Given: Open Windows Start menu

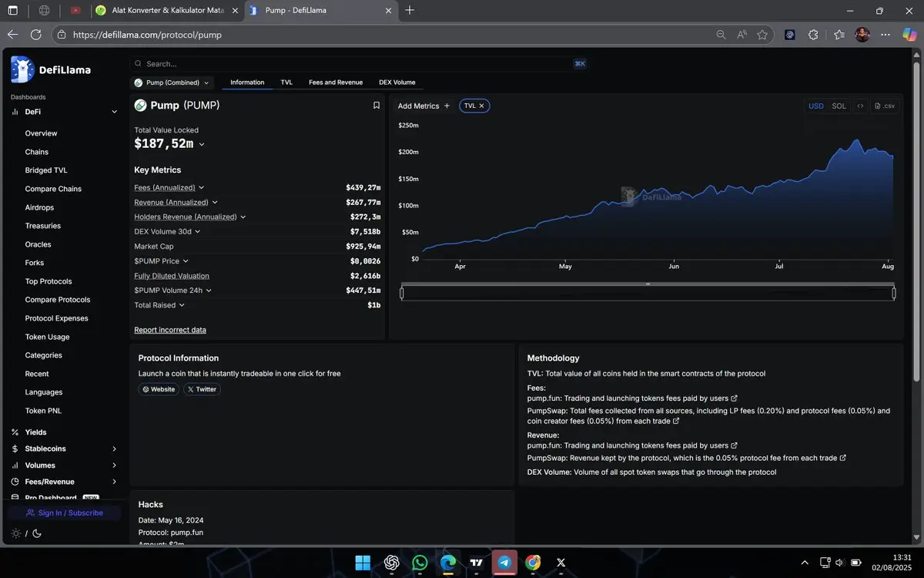Looking at the screenshot, I should click(x=363, y=563).
